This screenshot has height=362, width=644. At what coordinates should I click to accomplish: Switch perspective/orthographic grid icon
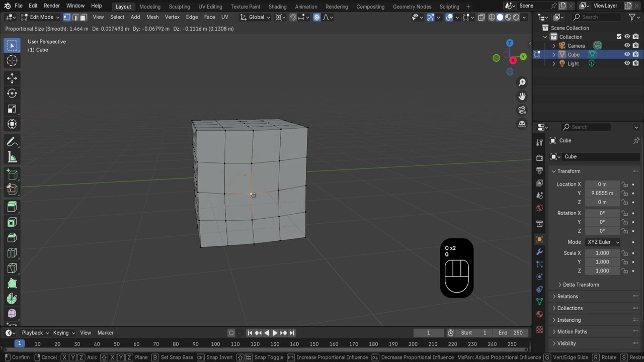pyautogui.click(x=522, y=124)
